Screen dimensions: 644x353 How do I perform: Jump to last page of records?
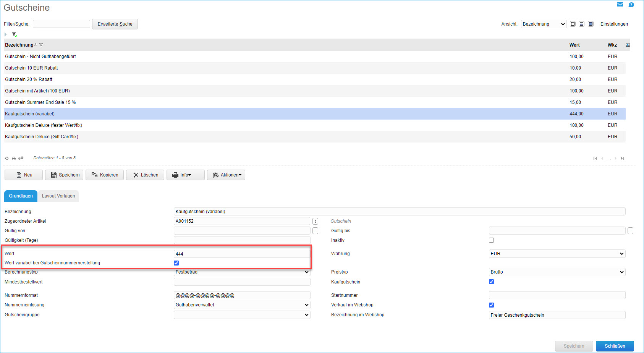[623, 158]
